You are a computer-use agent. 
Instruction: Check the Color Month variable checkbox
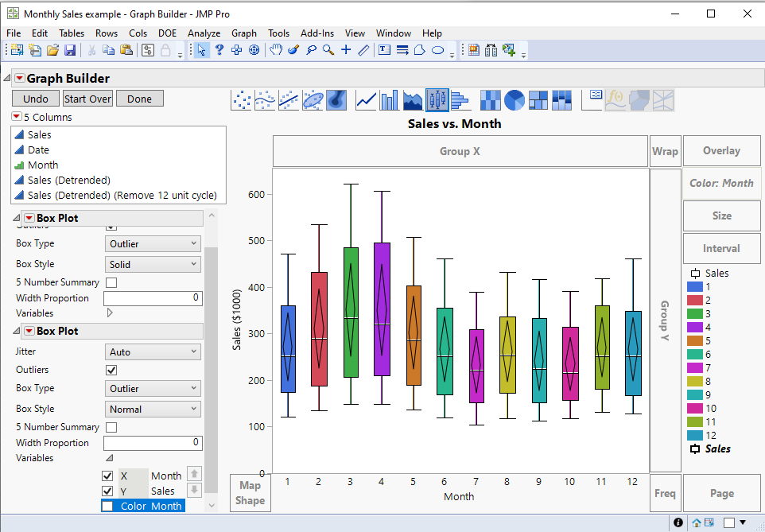tap(107, 506)
